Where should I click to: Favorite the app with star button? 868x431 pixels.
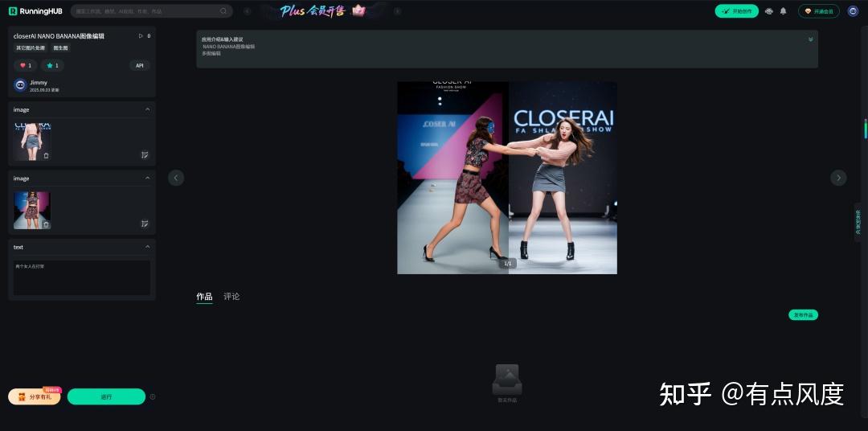52,65
